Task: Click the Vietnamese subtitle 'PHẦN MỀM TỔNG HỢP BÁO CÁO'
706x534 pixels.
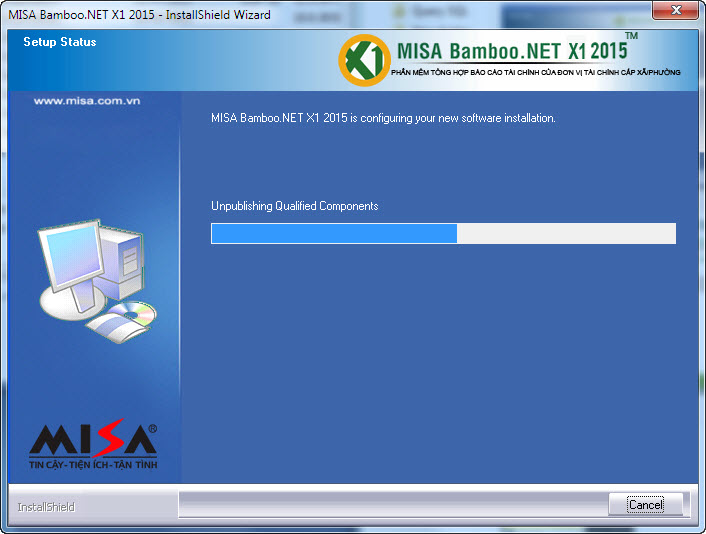Action: [x=535, y=72]
